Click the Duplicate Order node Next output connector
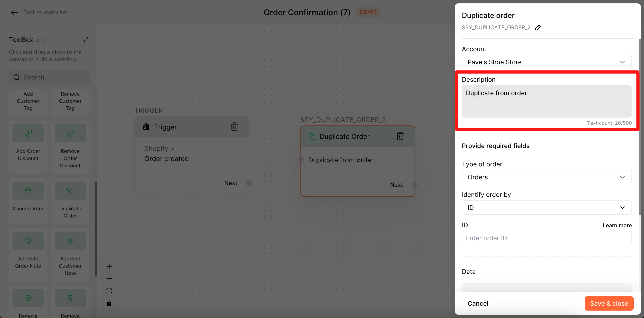644x318 pixels. [414, 185]
